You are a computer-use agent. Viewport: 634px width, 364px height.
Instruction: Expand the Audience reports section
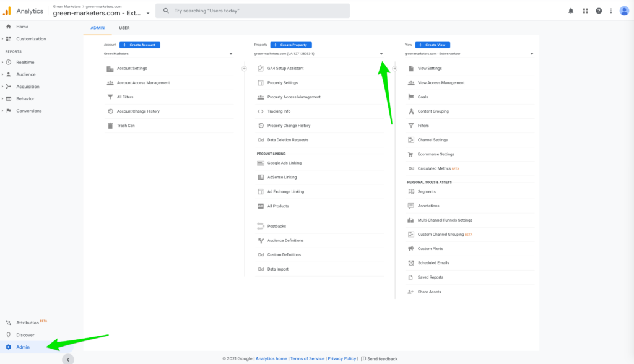25,74
